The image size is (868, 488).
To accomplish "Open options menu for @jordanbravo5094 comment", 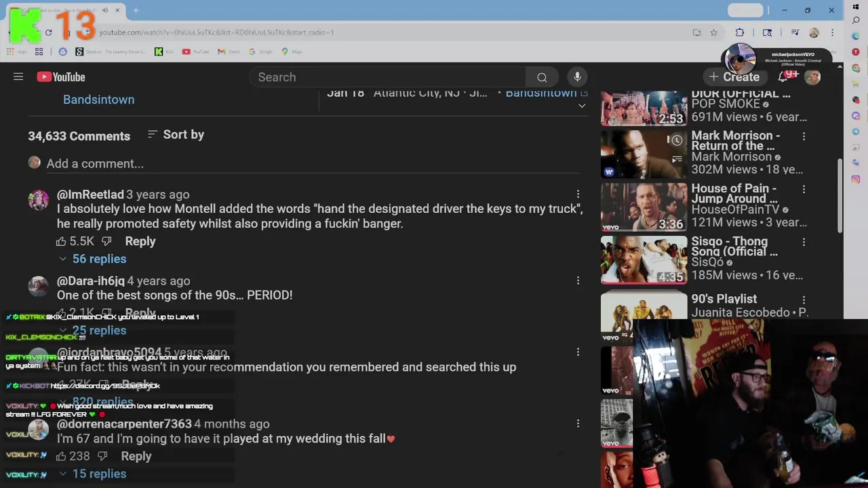I will click(x=578, y=352).
